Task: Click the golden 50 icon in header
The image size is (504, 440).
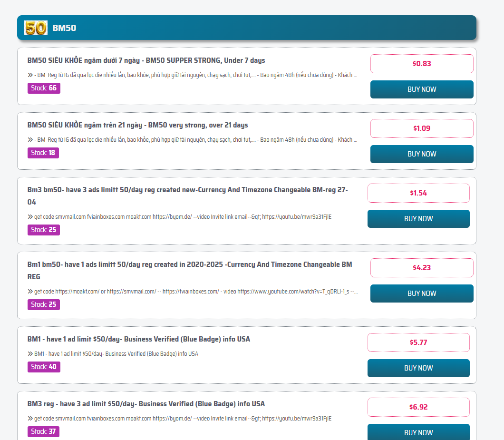Action: tap(36, 28)
